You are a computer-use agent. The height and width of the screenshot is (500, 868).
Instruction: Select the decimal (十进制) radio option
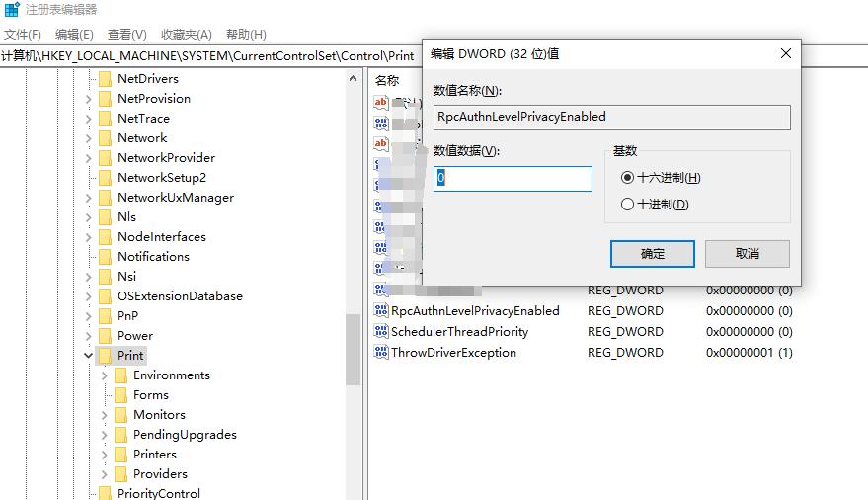pos(627,205)
